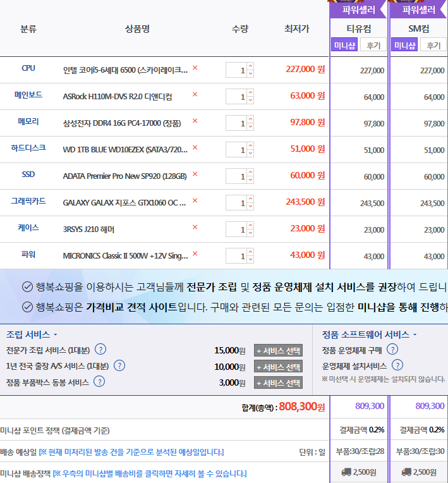
Task: Open ASRock H110M-DVS R2.0 product link
Action: (118, 97)
